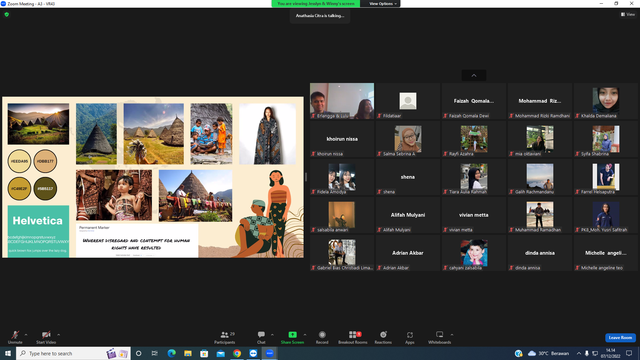This screenshot has width=640, height=360.
Task: Open File Explorer from taskbar
Action: 188,353
